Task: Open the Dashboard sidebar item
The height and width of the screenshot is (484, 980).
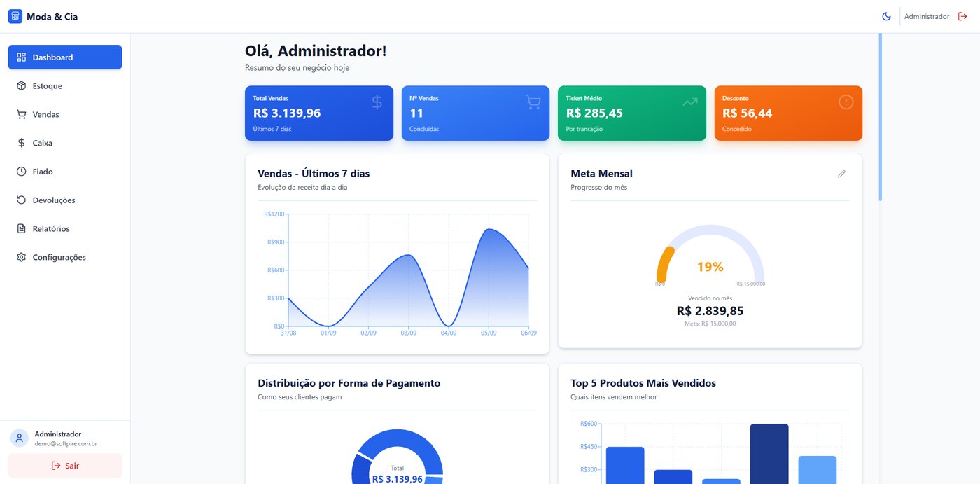Action: pyautogui.click(x=65, y=57)
